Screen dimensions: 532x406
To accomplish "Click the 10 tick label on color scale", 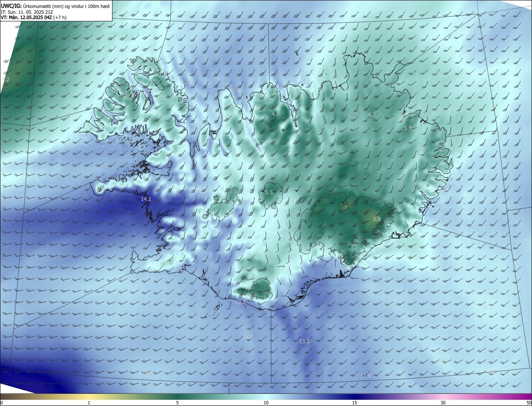I will tap(266, 403).
